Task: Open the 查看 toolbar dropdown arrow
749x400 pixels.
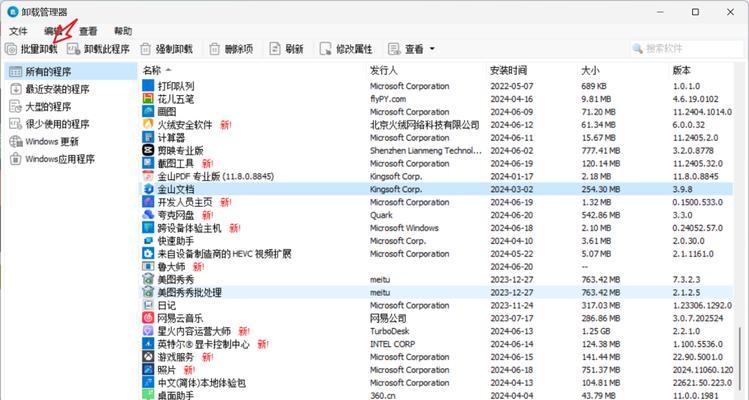Action: (x=432, y=49)
